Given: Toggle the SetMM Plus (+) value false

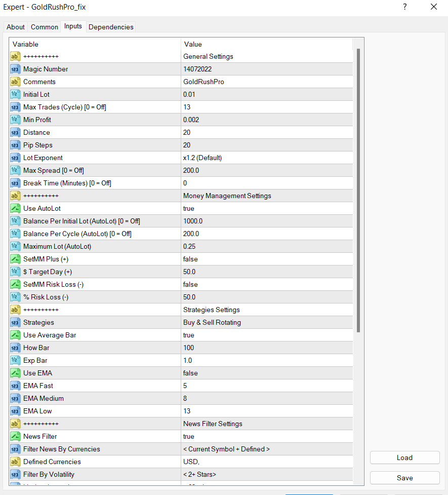Looking at the screenshot, I should [x=267, y=259].
